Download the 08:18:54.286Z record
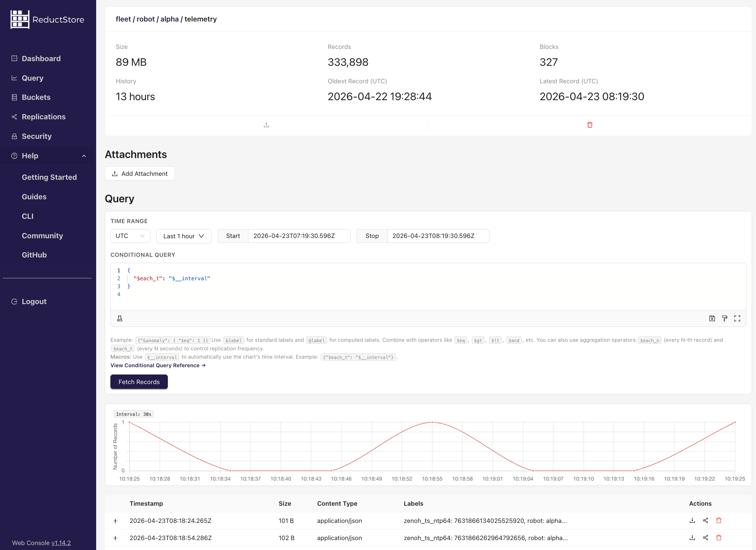756x550 pixels. tap(692, 538)
